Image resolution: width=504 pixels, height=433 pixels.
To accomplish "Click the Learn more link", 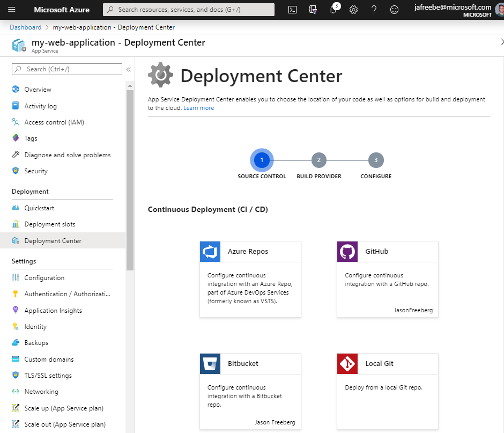I will coord(198,107).
